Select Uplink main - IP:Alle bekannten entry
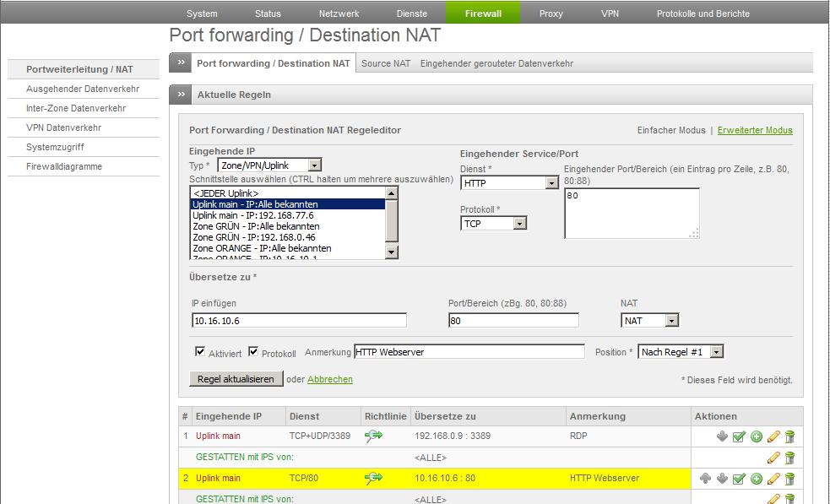 click(287, 204)
